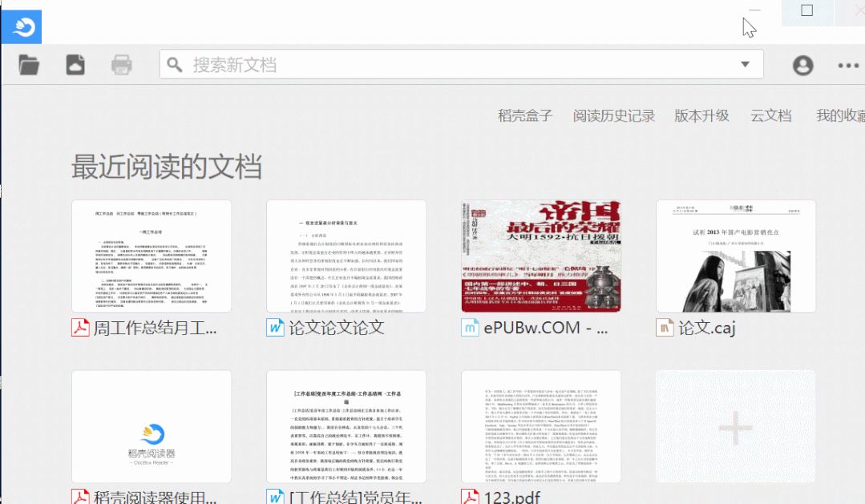Click the PDF icon beside 123.pdf
The image size is (865, 504).
pyautogui.click(x=470, y=496)
